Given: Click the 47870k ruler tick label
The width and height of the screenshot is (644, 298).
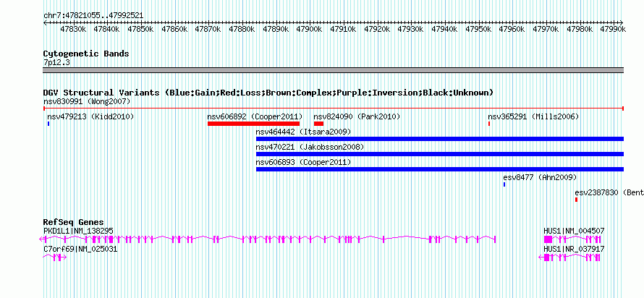Looking at the screenshot, I should [x=208, y=29].
